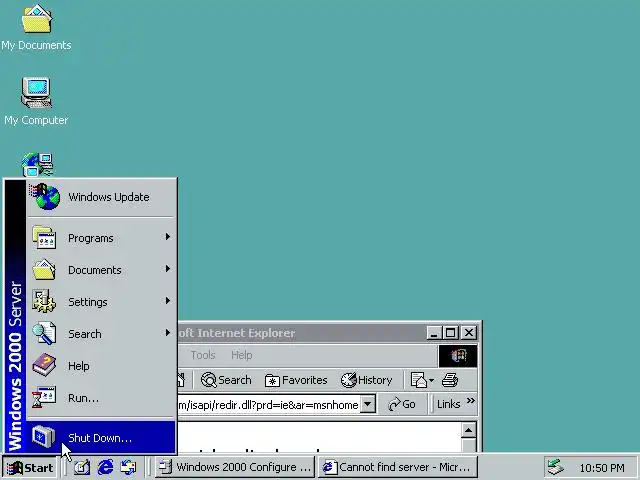This screenshot has width=640, height=480.
Task: Click the Documents folder icon in Start menu
Action: [x=44, y=270]
